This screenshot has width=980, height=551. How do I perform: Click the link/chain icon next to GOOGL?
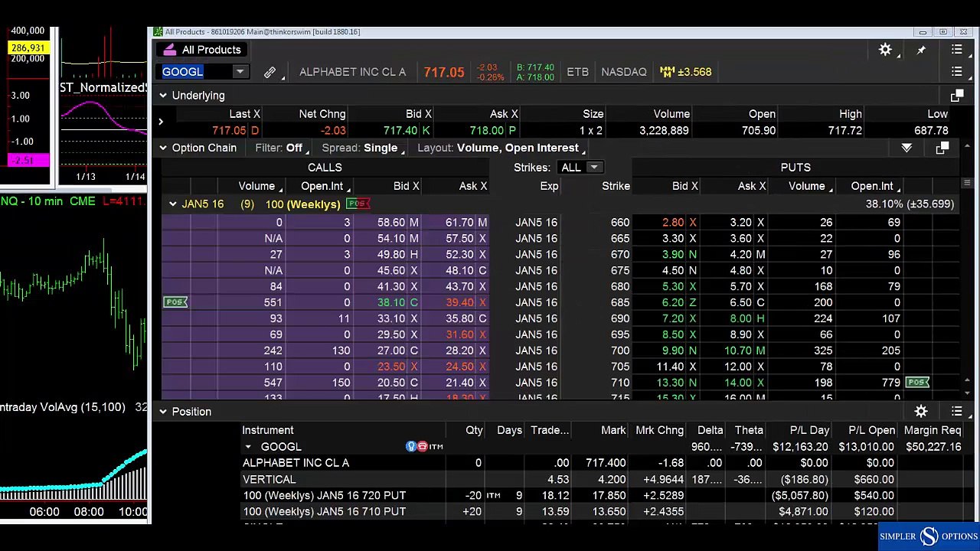pos(269,72)
